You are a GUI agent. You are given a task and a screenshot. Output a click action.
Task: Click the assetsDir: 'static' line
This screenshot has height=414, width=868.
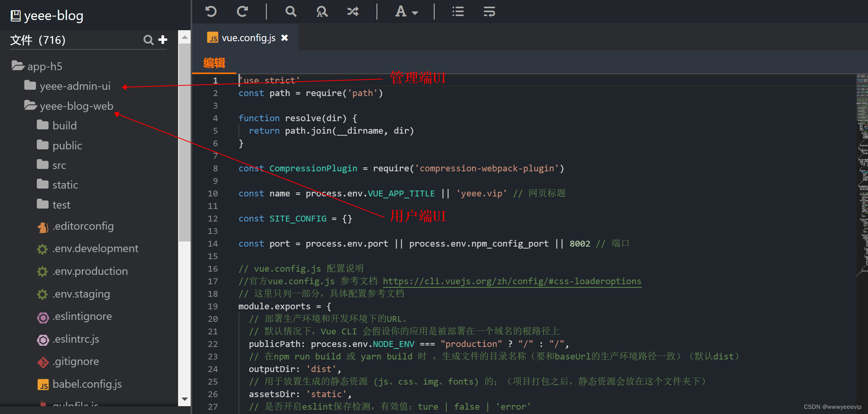(x=300, y=394)
